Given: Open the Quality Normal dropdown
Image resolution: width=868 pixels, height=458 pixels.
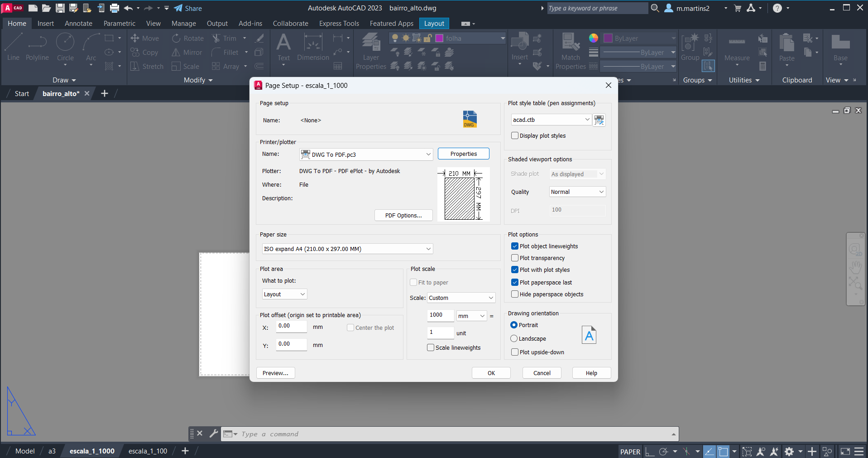Looking at the screenshot, I should 577,192.
